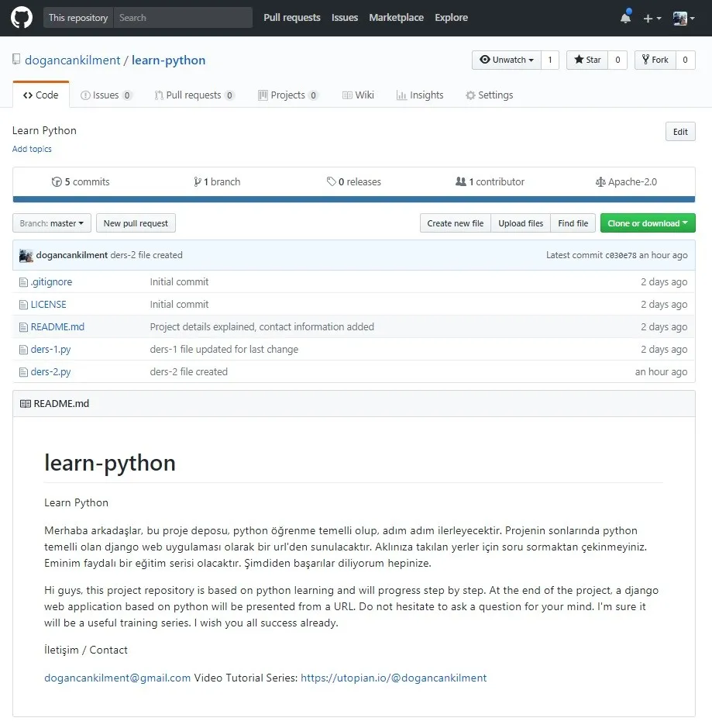The height and width of the screenshot is (728, 712).
Task: Focus the Search input field
Action: [x=183, y=18]
